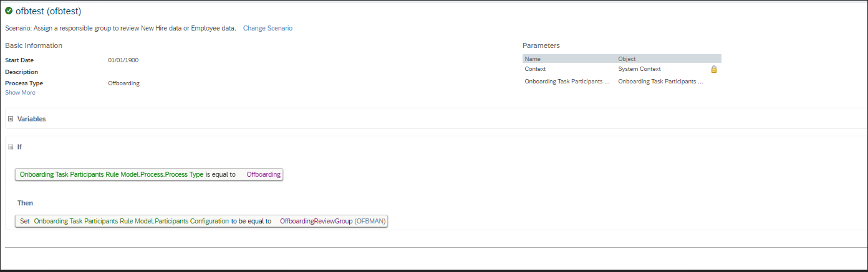Click the 'to be equal to' operator text

pyautogui.click(x=251, y=221)
